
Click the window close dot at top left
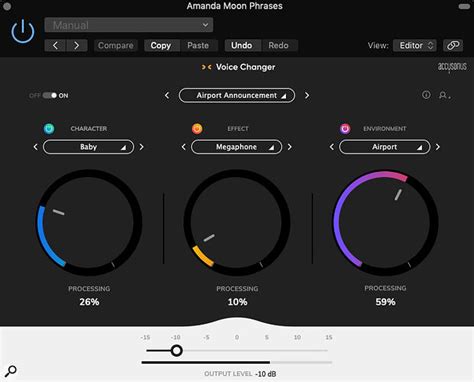point(7,6)
